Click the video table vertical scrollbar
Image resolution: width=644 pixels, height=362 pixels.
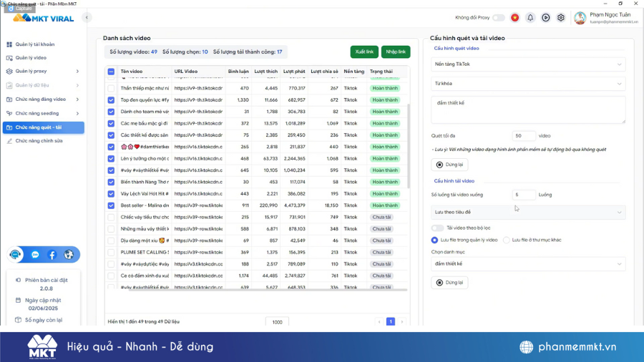click(409, 146)
